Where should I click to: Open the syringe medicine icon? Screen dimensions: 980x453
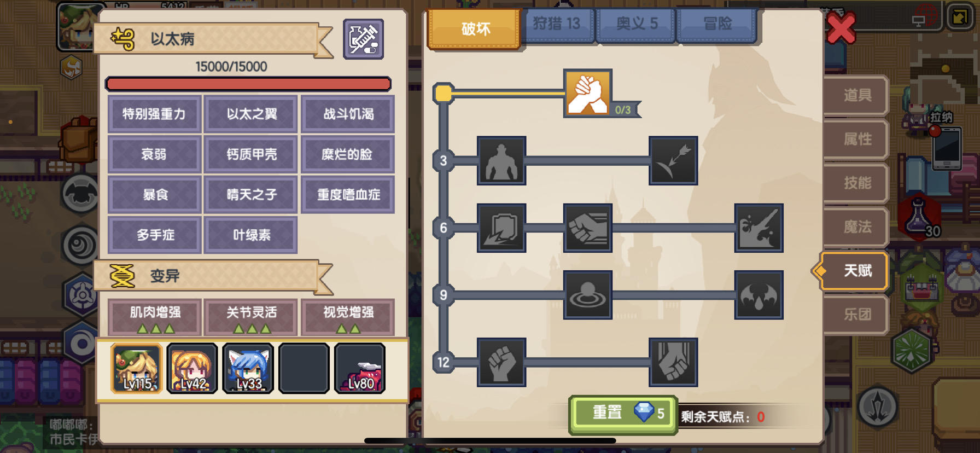[x=364, y=39]
